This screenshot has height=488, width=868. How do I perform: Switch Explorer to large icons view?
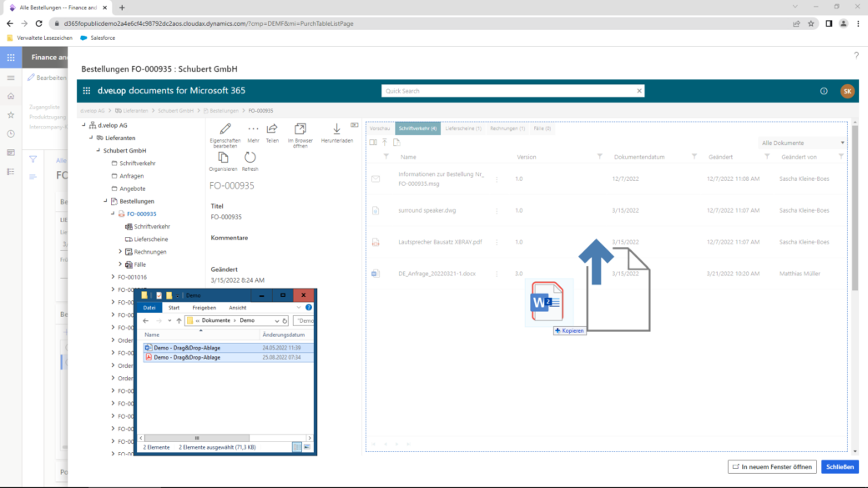point(306,447)
